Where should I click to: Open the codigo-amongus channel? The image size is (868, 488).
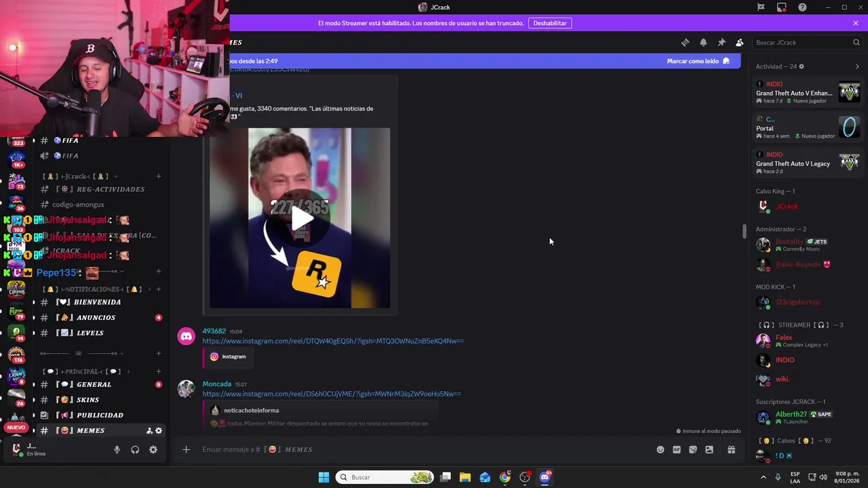[x=100, y=205]
